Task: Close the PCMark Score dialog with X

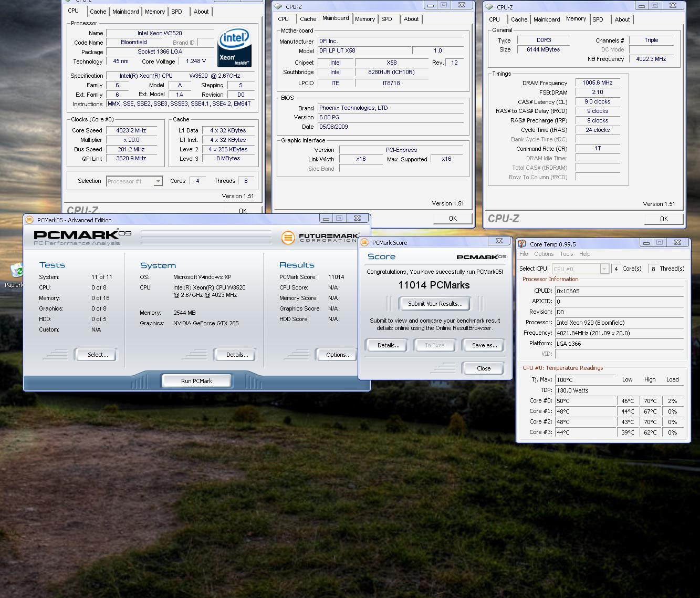Action: pyautogui.click(x=499, y=241)
